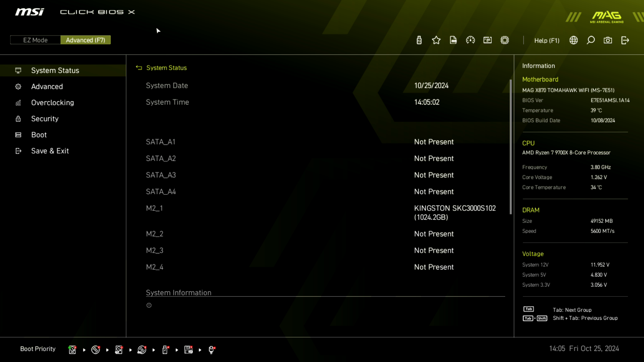644x362 pixels.
Task: Open the Search function icon
Action: pyautogui.click(x=591, y=40)
